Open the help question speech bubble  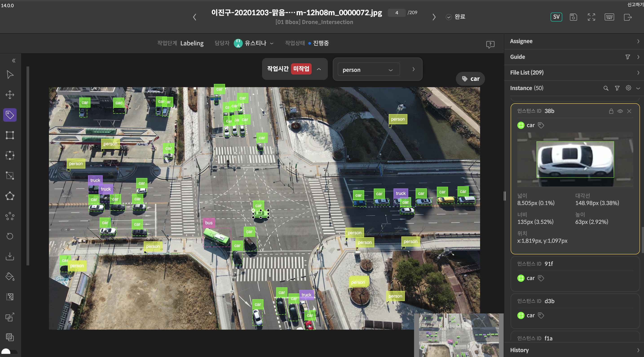pos(490,44)
